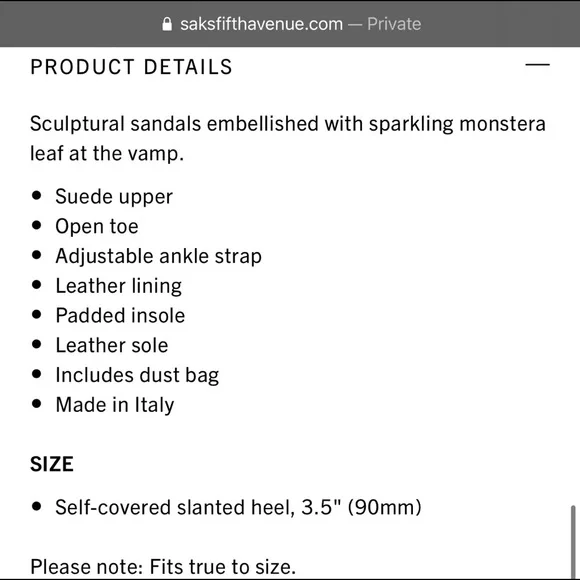Tap the bullet dot beside Suede upper
Viewport: 580px width, 580px height.
pos(37,195)
